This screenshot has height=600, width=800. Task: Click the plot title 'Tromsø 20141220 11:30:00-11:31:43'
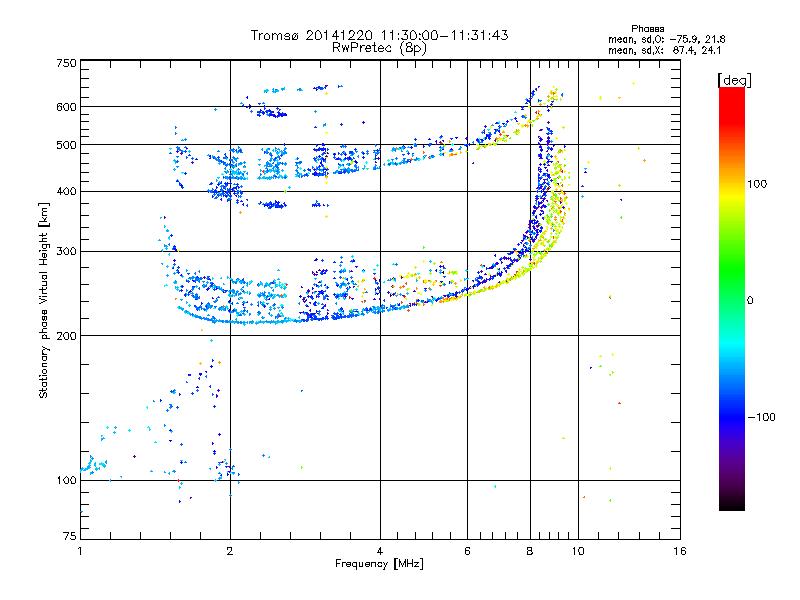pyautogui.click(x=379, y=35)
